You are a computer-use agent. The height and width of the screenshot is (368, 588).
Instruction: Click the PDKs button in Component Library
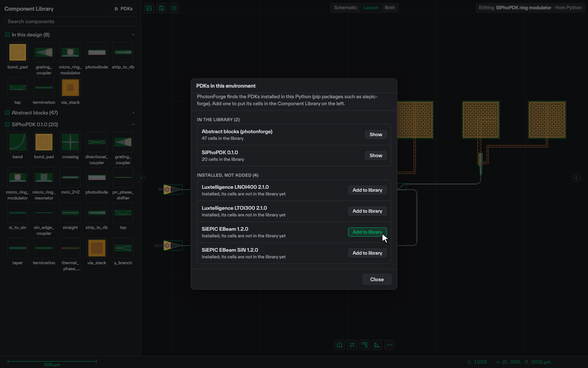(x=124, y=9)
